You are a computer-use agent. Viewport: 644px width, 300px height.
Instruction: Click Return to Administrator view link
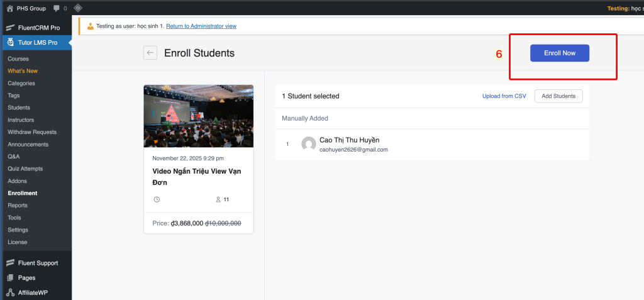[x=201, y=26]
